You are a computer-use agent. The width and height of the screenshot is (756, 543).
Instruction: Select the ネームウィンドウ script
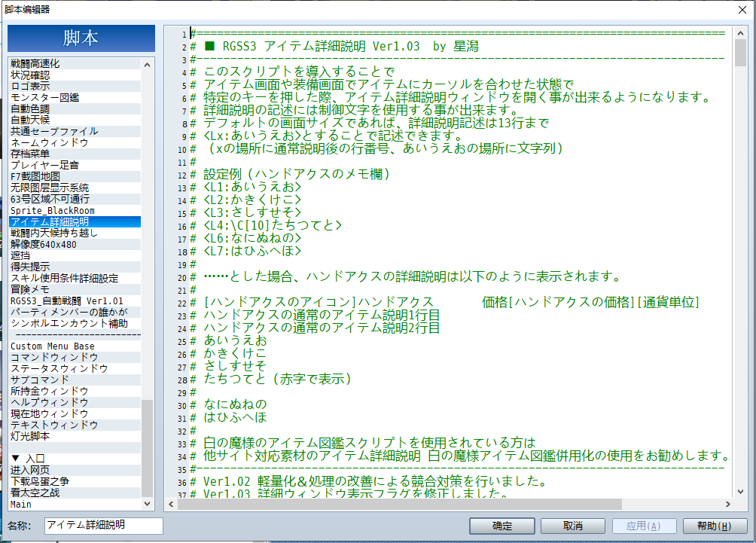(75, 143)
